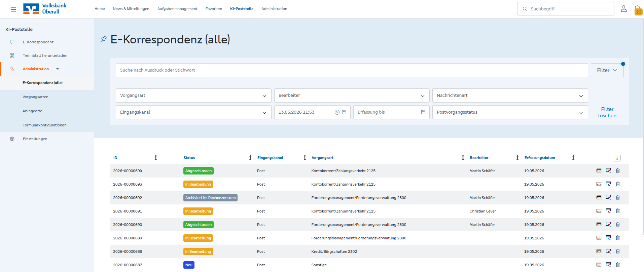Viewport: 644px width, 272px height.
Task: Open the notifications icon showing 22
Action: [x=638, y=10]
